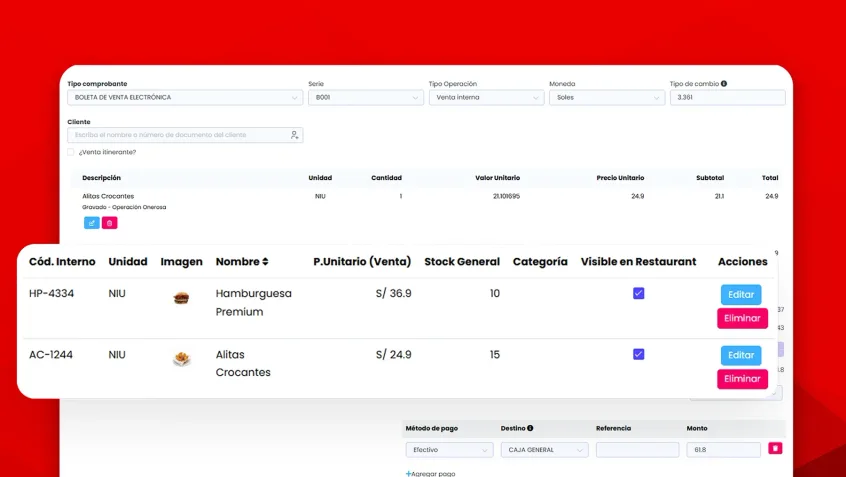
Task: Edit the Alitas Crocantes line item icon
Action: (x=92, y=223)
